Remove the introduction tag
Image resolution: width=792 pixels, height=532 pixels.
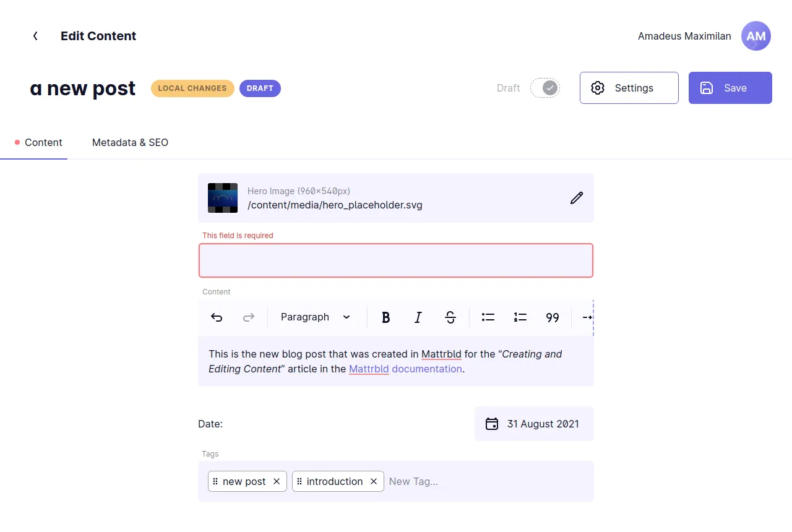[373, 481]
